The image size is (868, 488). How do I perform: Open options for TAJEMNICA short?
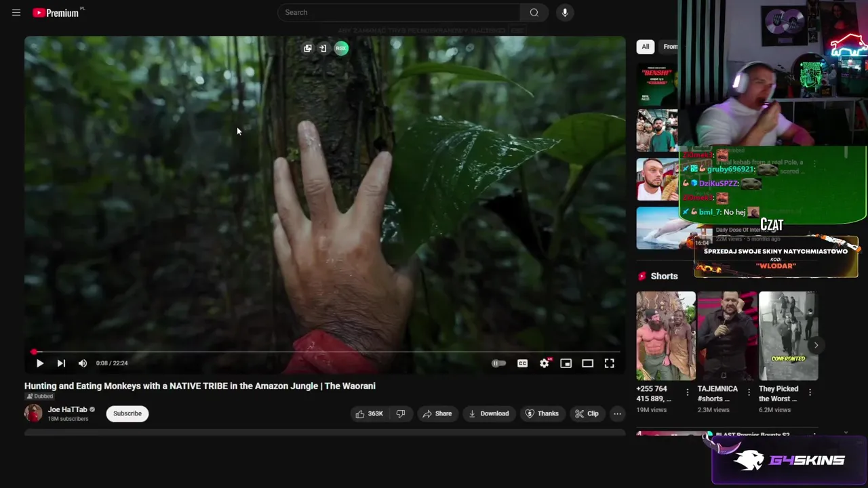[x=749, y=392]
